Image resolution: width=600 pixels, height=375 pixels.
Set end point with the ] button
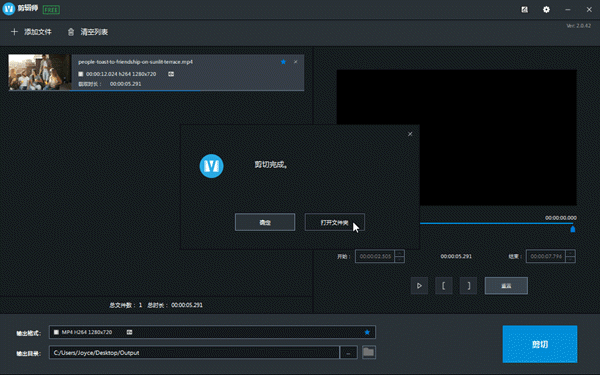click(468, 285)
